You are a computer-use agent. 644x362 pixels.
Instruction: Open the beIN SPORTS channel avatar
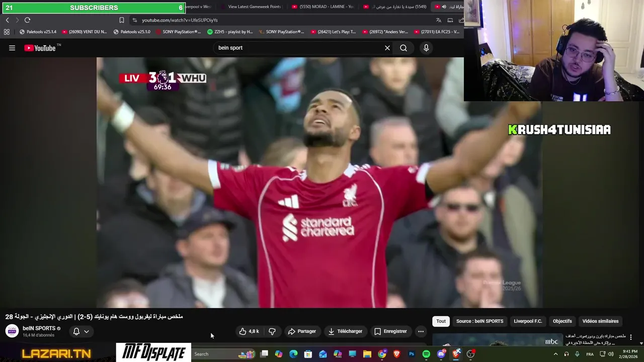[12, 331]
